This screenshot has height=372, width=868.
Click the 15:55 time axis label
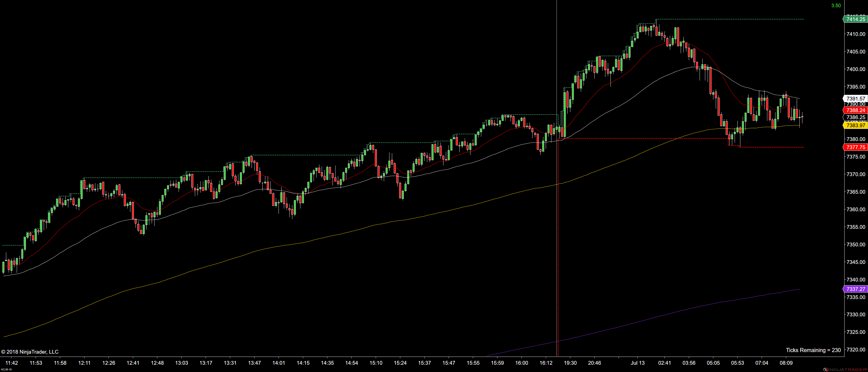473,363
